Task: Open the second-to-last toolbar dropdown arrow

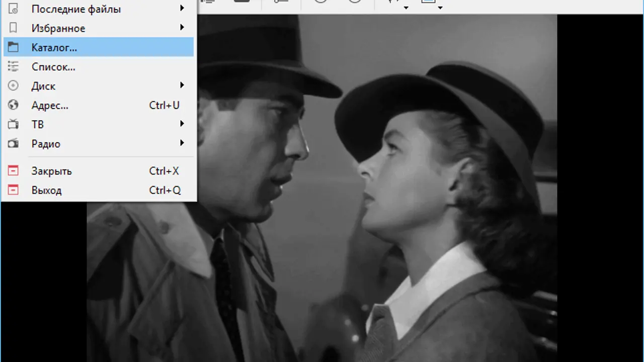Action: (406, 7)
